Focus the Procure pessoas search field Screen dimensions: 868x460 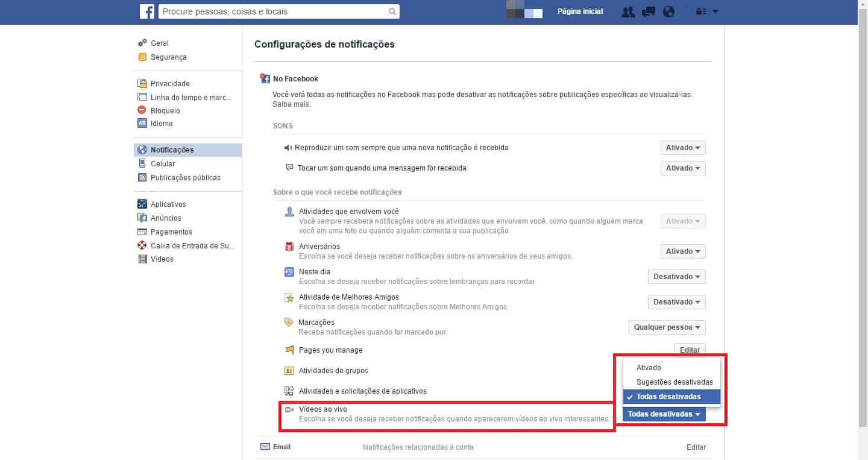pyautogui.click(x=272, y=11)
